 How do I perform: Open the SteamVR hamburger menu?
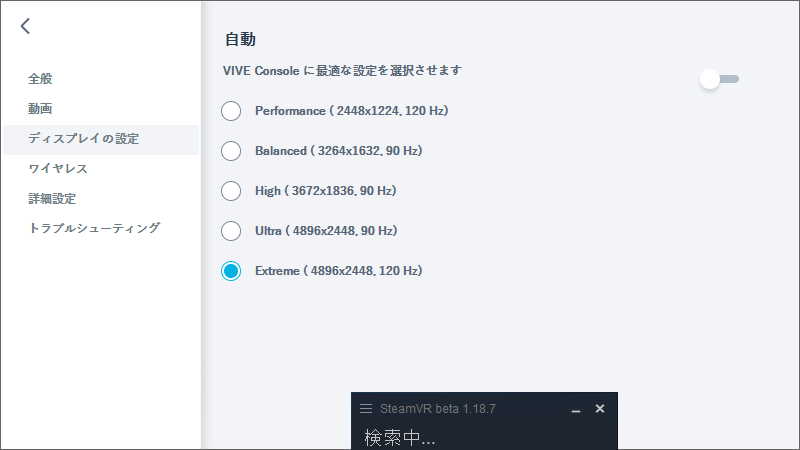(366, 409)
